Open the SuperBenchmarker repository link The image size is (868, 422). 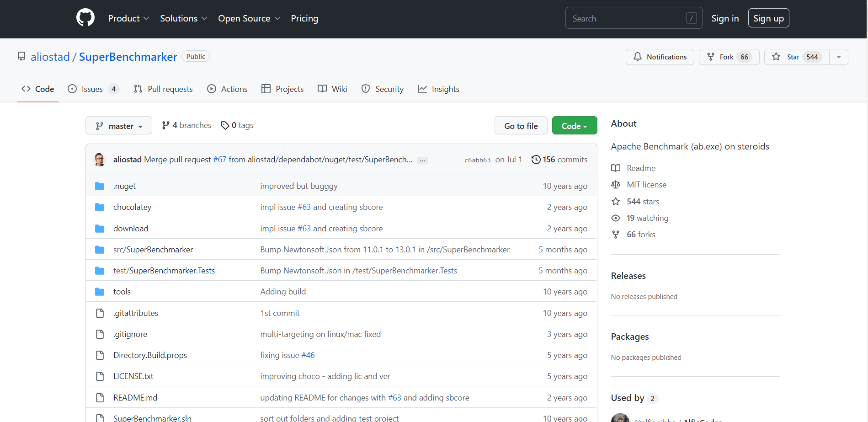click(128, 57)
